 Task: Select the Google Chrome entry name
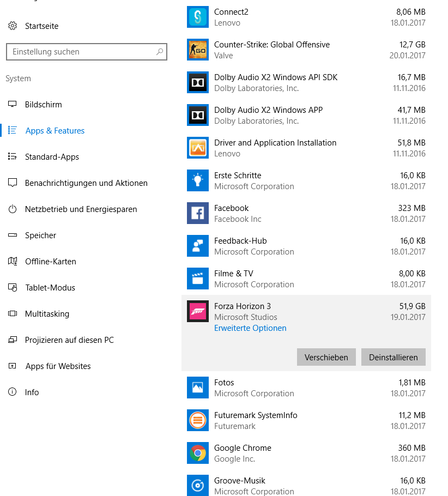pyautogui.click(x=243, y=448)
